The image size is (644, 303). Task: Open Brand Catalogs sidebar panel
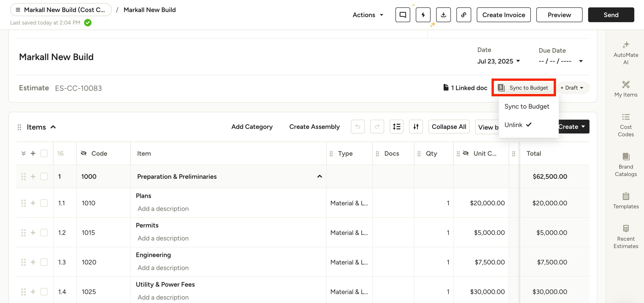click(x=626, y=164)
